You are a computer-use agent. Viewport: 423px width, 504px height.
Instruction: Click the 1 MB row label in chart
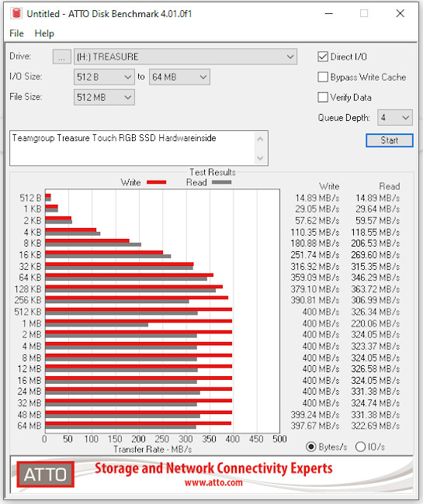(32, 323)
